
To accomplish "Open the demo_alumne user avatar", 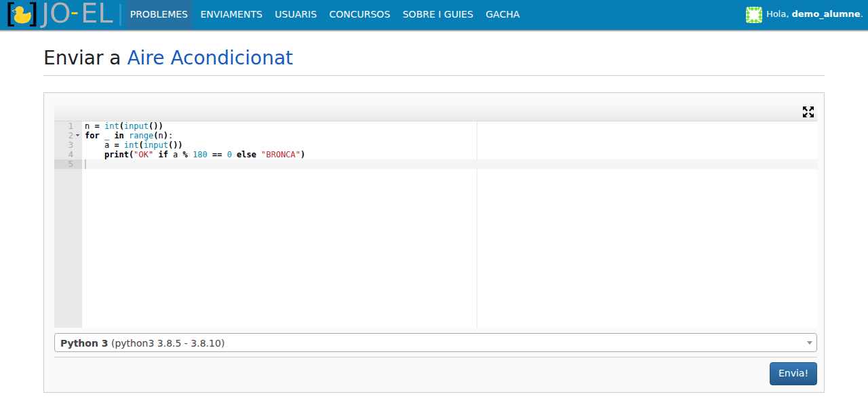I will coord(754,15).
